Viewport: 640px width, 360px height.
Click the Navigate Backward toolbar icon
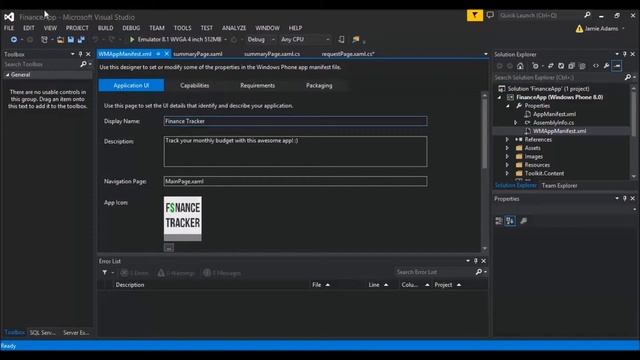point(14,40)
